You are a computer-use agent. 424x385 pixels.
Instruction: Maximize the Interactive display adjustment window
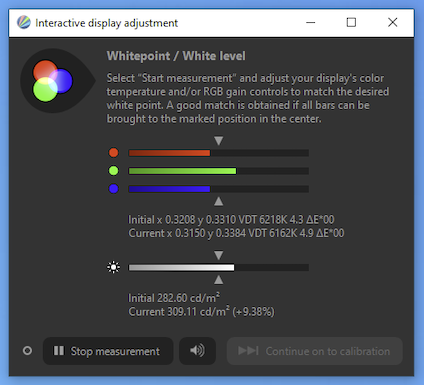[x=351, y=22]
